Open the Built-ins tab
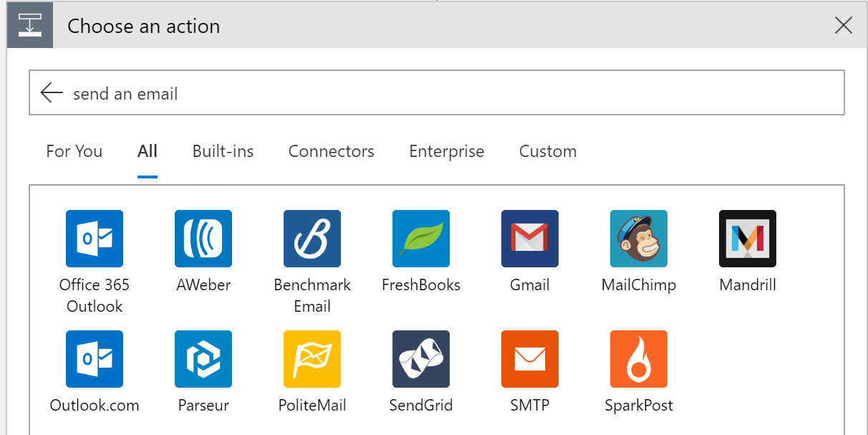 click(x=223, y=151)
